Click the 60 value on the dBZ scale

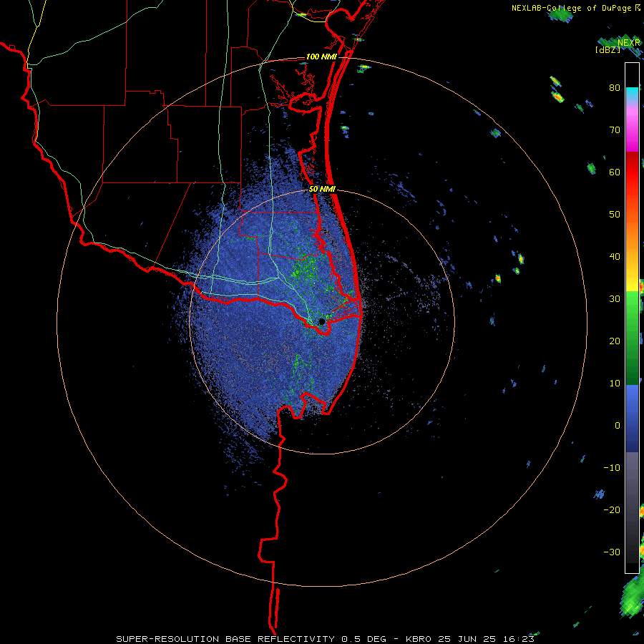(615, 172)
